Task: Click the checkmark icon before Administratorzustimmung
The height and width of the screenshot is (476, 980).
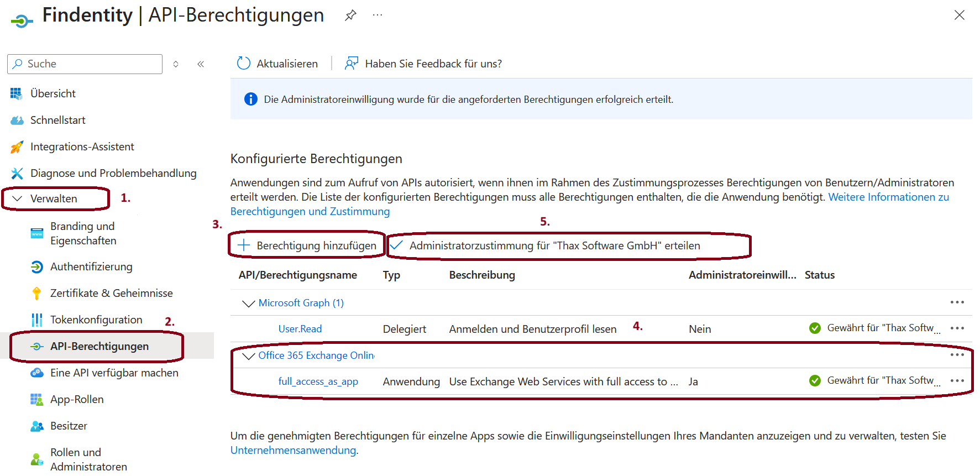Action: point(396,244)
